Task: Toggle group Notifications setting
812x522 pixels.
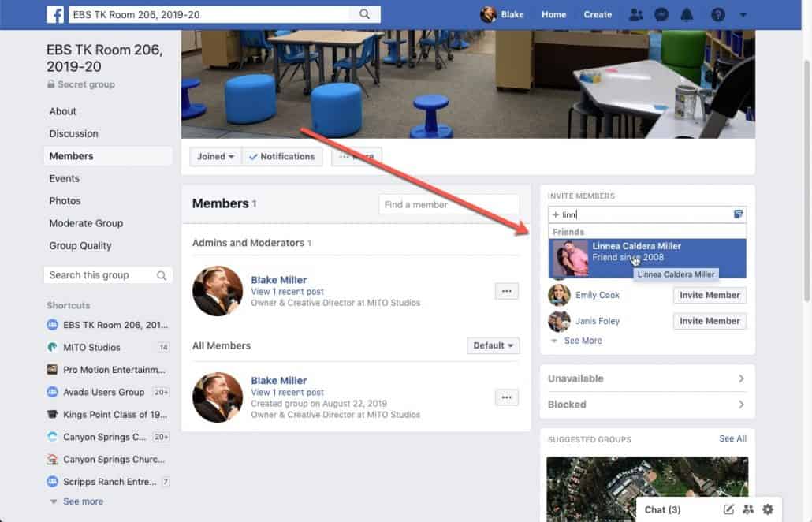Action: 282,156
